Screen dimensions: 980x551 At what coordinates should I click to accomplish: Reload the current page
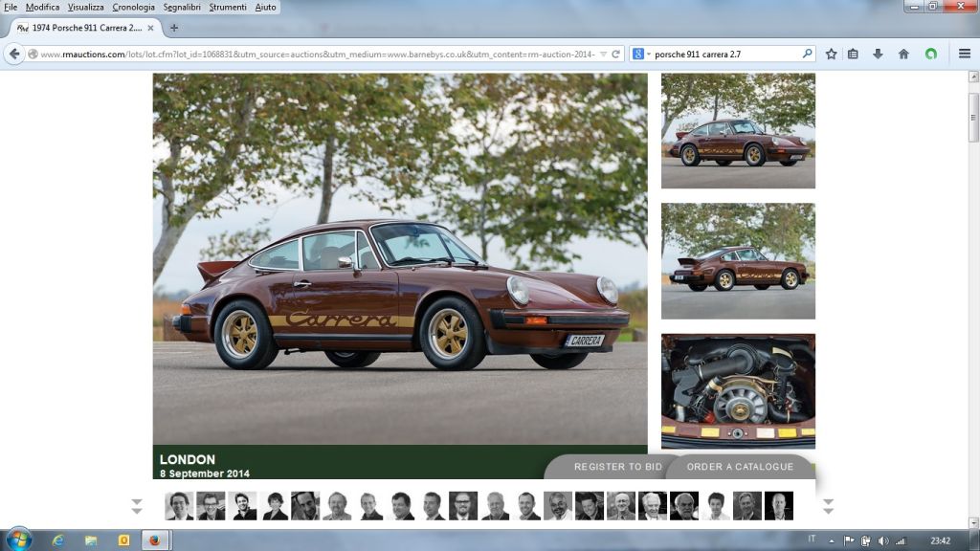pos(615,55)
